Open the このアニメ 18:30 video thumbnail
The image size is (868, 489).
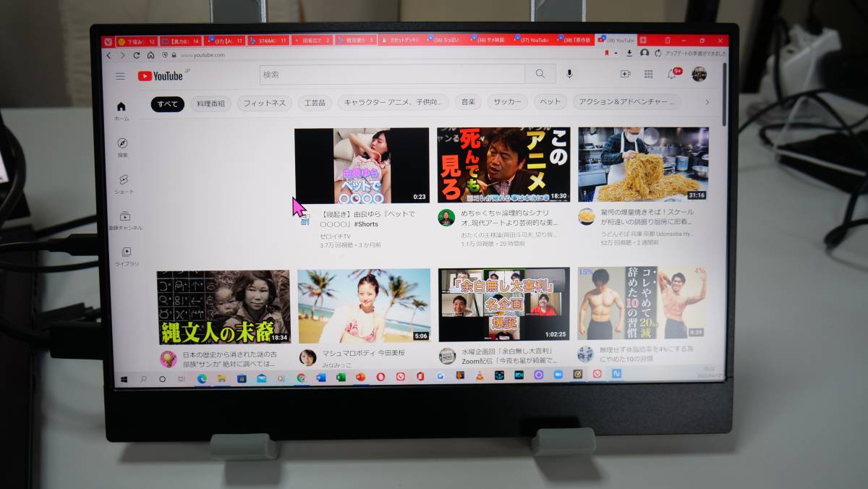pos(503,165)
